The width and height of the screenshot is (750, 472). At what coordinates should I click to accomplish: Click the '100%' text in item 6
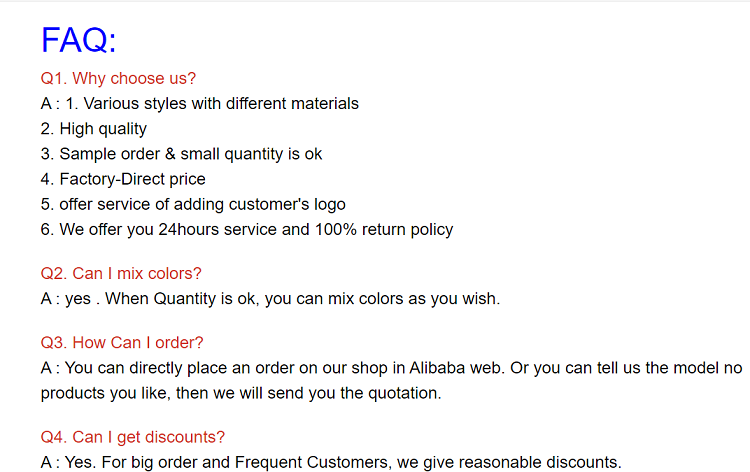point(336,230)
